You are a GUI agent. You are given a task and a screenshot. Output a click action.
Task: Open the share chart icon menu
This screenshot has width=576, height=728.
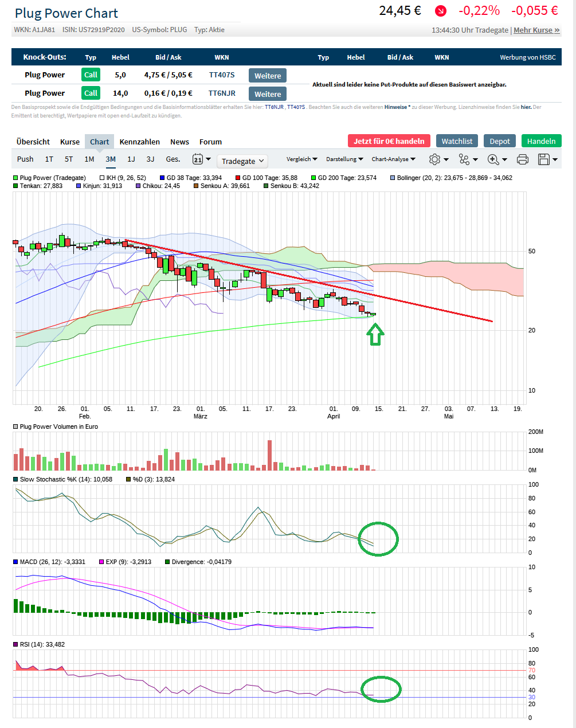464,159
